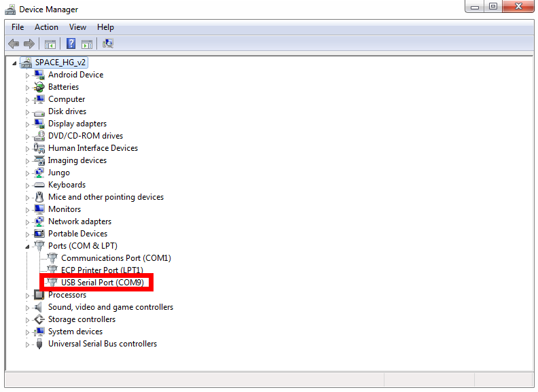Viewport: 538px width, 392px height.
Task: Expand the Android Device node
Action: pos(27,75)
